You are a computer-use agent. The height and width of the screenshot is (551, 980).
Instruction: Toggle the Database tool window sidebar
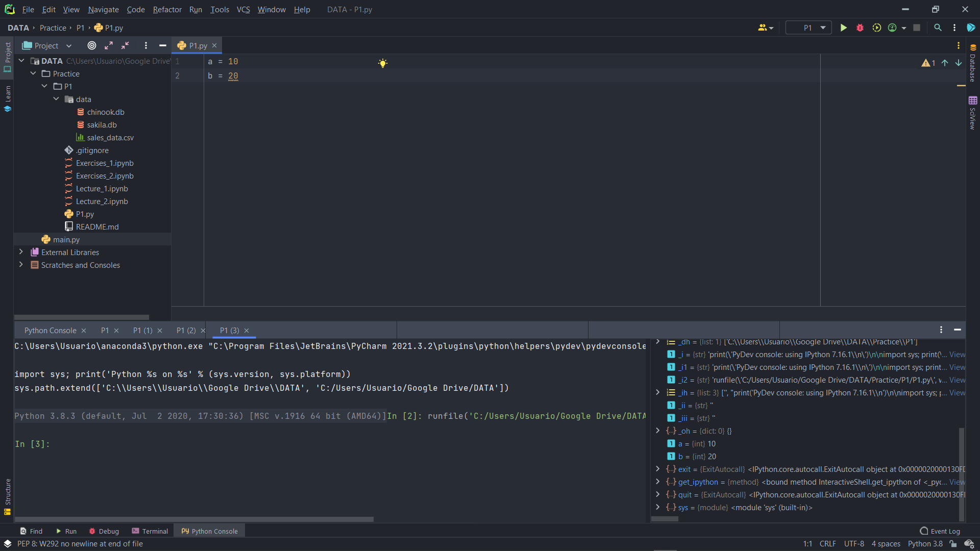(x=973, y=64)
